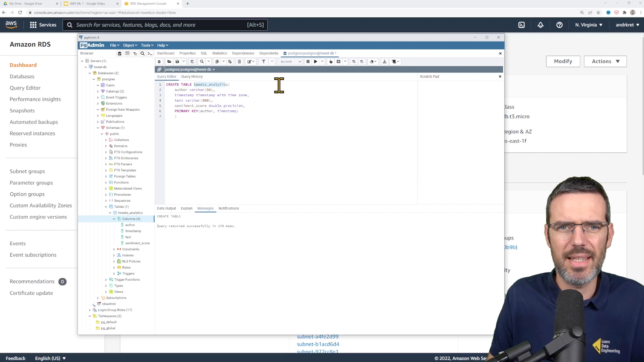Run the query with the Execute play icon

coord(316,61)
